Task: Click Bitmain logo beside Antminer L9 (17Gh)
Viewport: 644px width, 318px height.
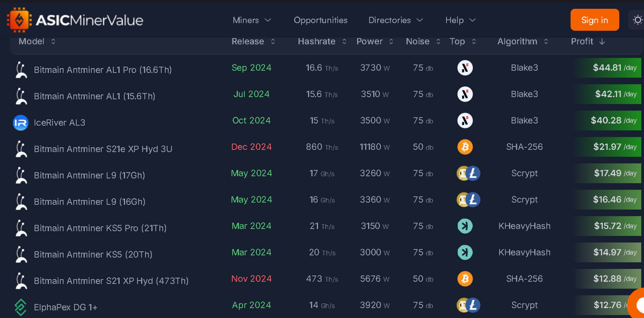Action: point(21,175)
